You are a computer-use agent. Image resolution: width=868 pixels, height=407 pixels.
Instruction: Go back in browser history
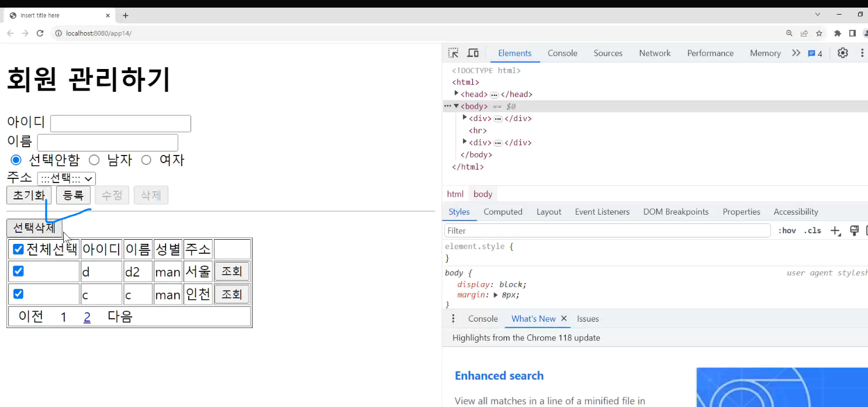point(11,33)
